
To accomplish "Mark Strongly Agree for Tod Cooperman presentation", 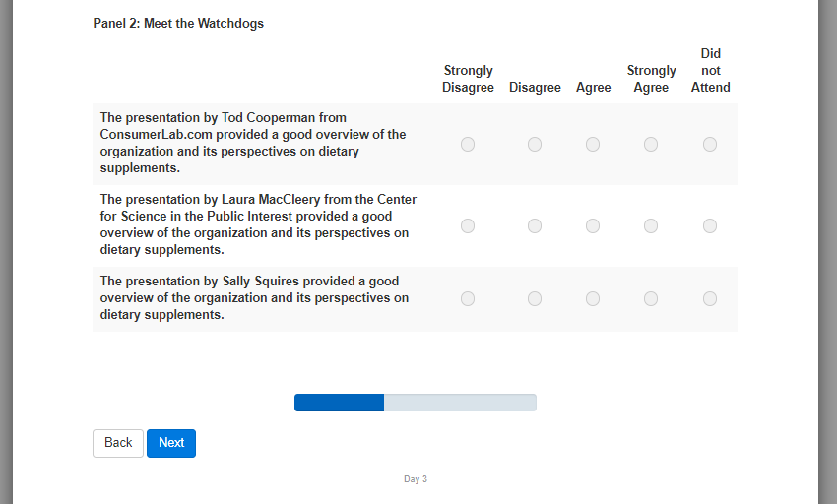I will click(x=651, y=144).
